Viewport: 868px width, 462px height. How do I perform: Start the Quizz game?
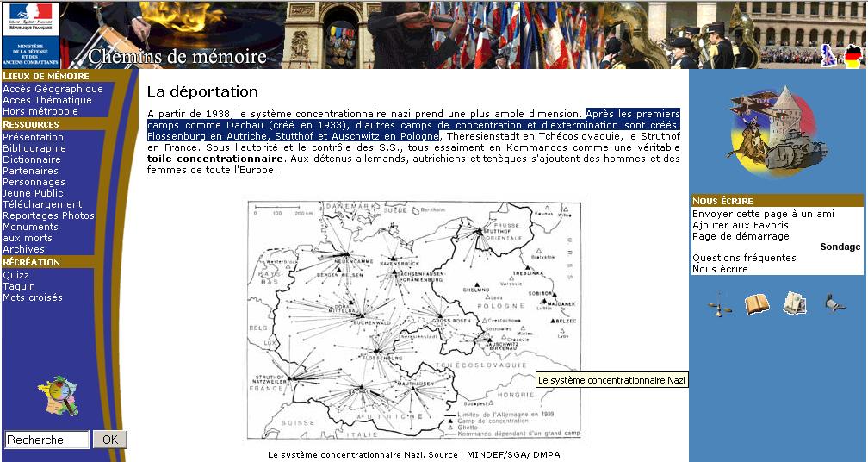coord(15,275)
